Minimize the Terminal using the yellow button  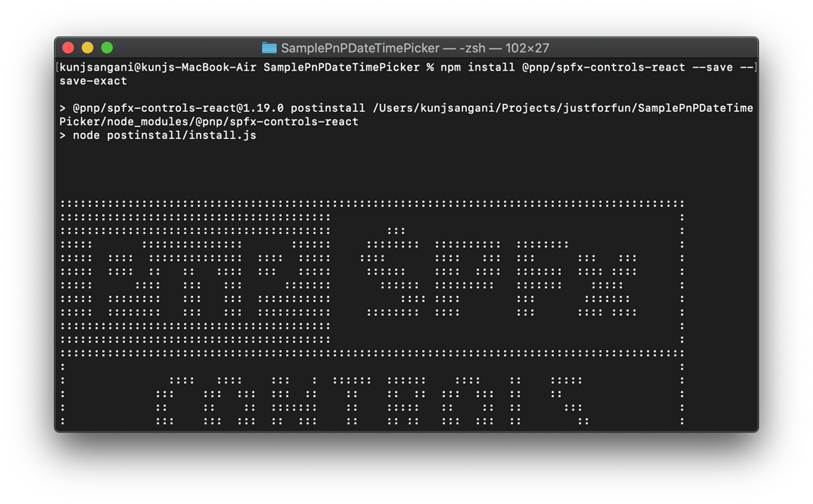[87, 48]
